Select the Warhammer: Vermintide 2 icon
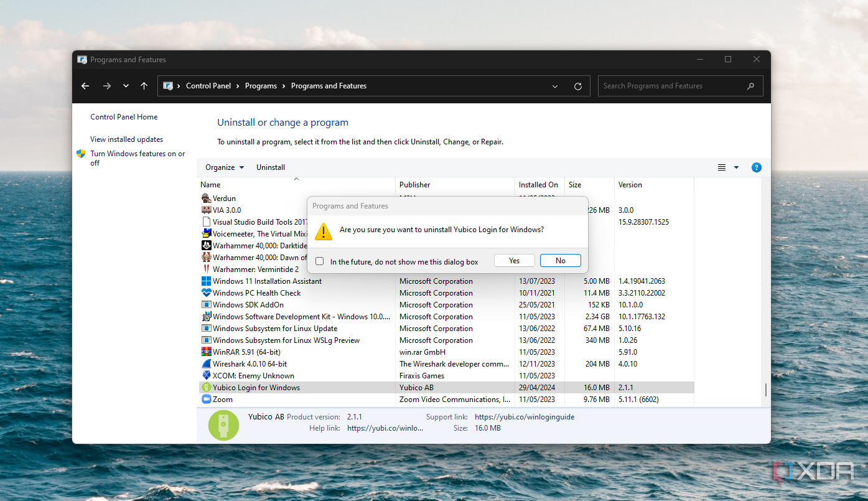This screenshot has width=868, height=501. [x=207, y=269]
